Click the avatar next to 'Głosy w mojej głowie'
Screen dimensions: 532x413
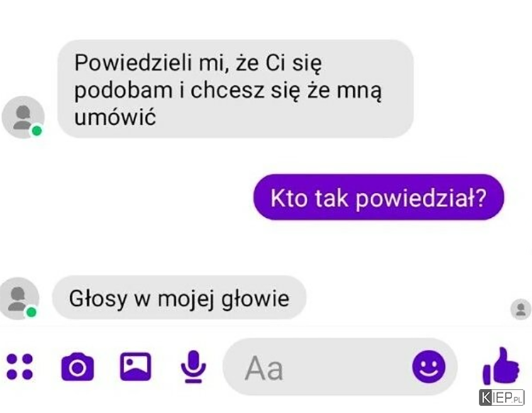coord(18,299)
